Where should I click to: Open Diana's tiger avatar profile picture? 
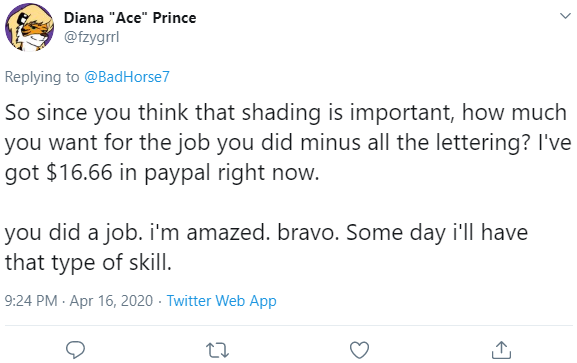[29, 28]
